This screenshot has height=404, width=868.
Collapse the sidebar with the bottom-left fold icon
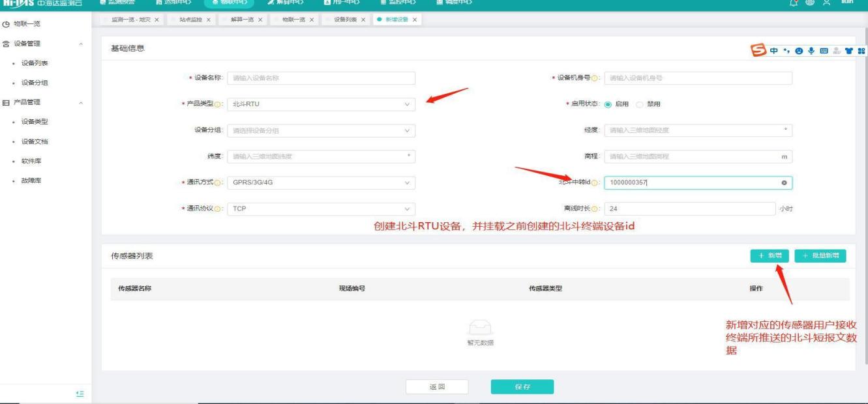[83, 393]
